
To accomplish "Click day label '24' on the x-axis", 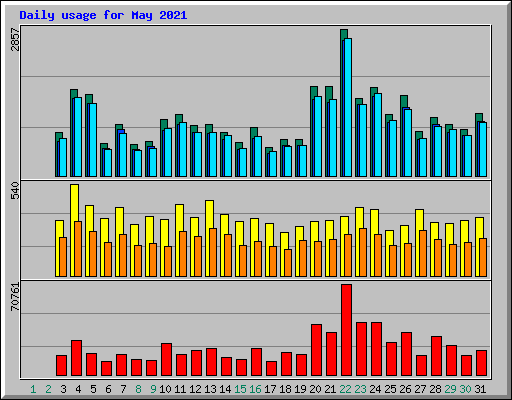I will tap(375, 389).
